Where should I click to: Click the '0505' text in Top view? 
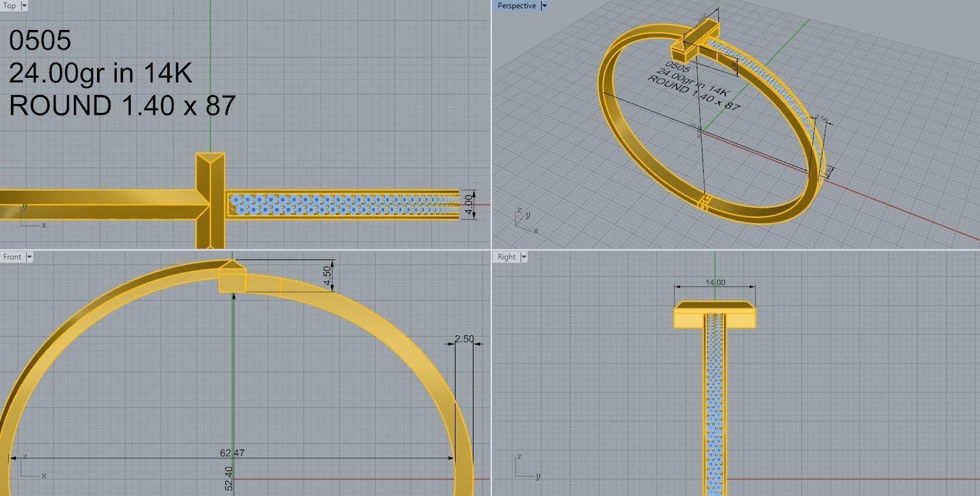point(40,41)
